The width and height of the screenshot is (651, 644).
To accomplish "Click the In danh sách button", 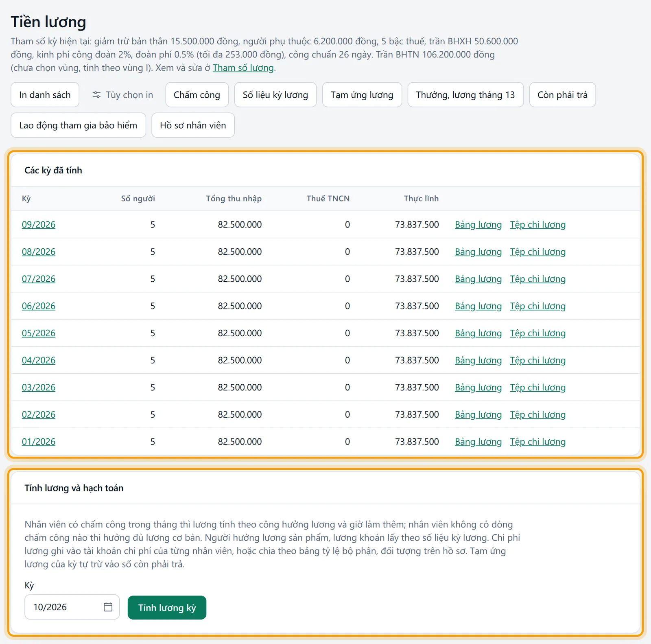I will 45,95.
